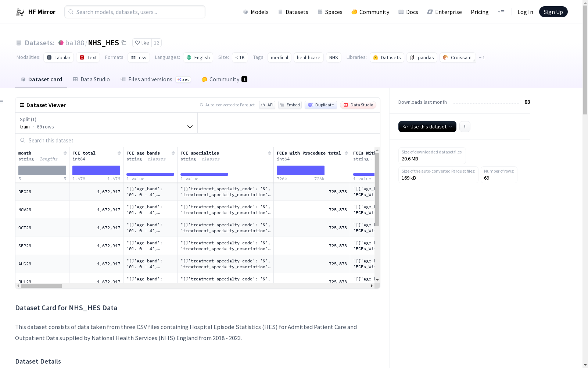Click Auto-converted to Parquet link

click(230, 105)
